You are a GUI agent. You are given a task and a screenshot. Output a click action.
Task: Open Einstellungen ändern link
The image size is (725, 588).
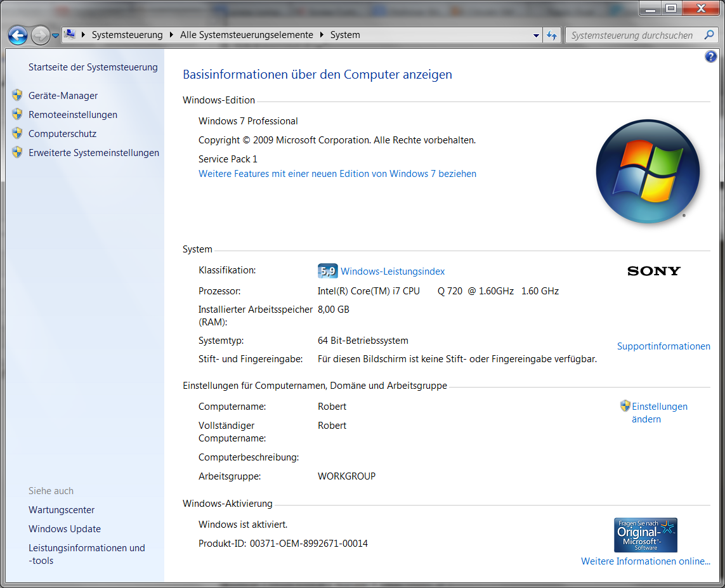pyautogui.click(x=659, y=413)
